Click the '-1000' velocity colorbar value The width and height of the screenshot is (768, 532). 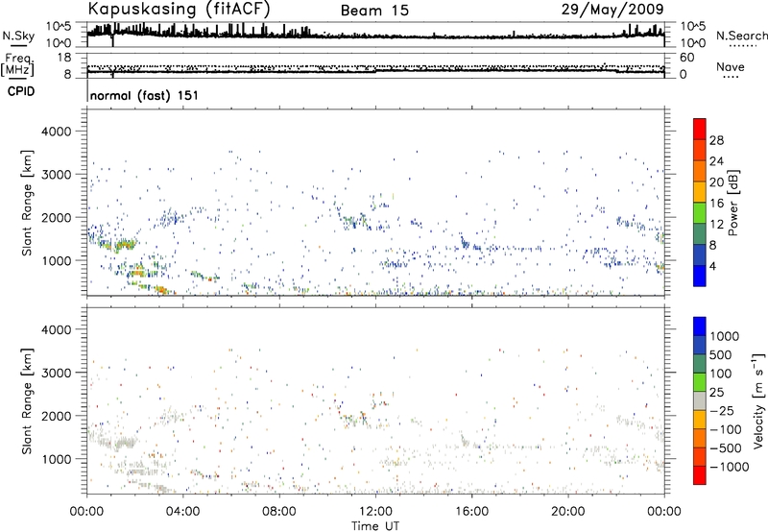[x=730, y=467]
